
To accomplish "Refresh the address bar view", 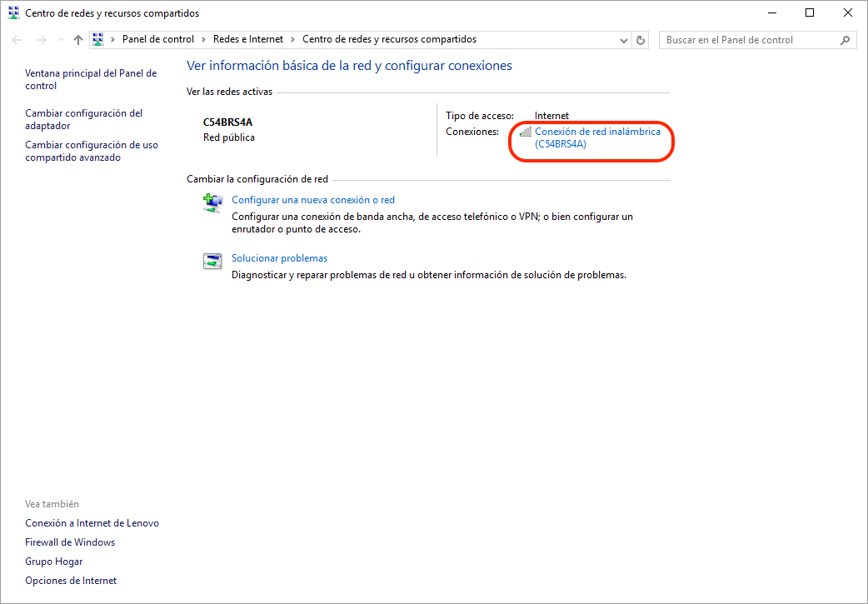I will pos(641,40).
